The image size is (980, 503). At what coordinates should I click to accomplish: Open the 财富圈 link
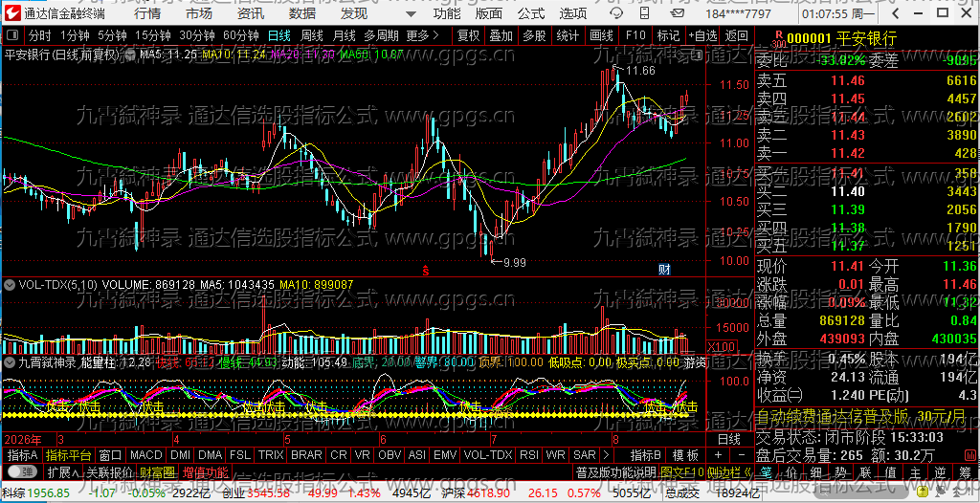coord(157,471)
